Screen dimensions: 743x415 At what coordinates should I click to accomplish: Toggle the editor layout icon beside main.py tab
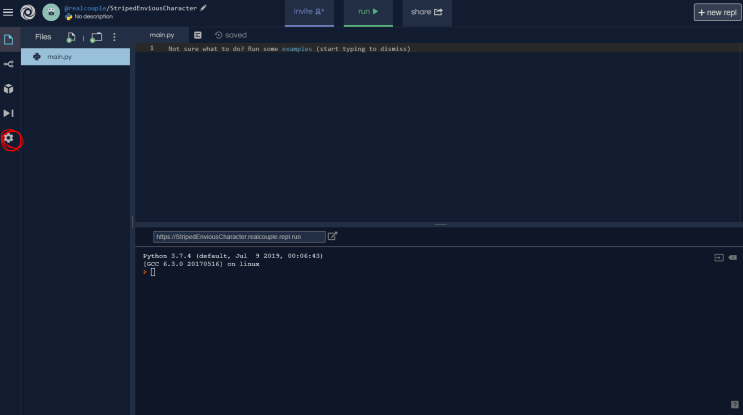click(x=198, y=35)
